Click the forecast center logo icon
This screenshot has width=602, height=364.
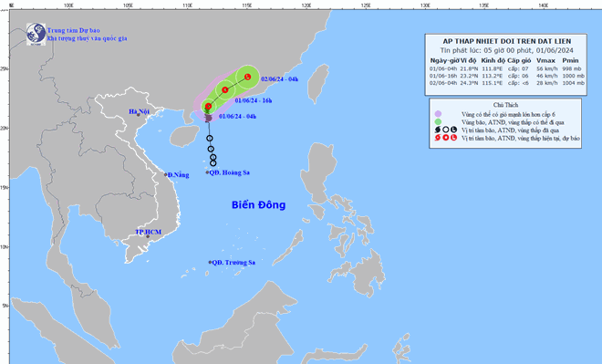[x=36, y=34]
